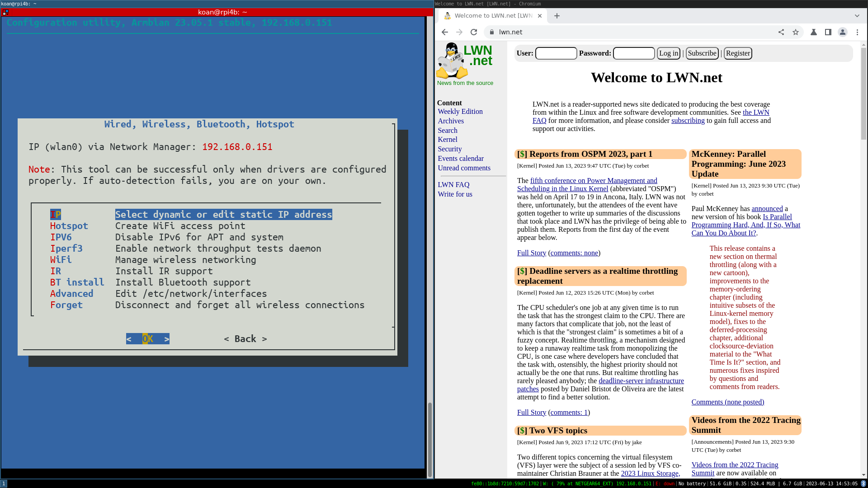The height and width of the screenshot is (488, 868).
Task: Open the Weekly Edition link
Action: (x=460, y=112)
